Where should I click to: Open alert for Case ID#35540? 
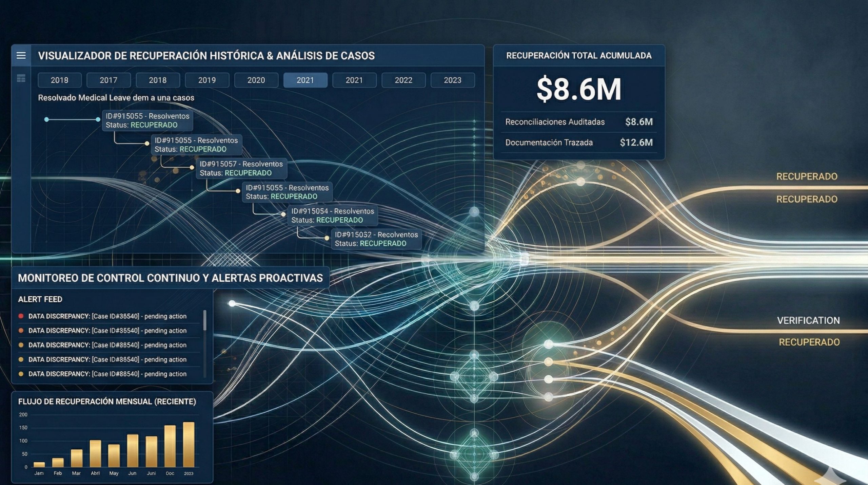pyautogui.click(x=107, y=331)
